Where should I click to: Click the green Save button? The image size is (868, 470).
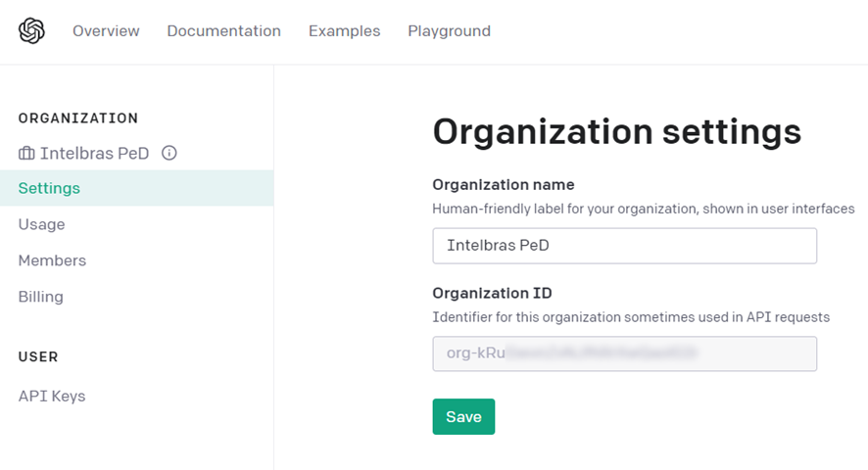(464, 417)
